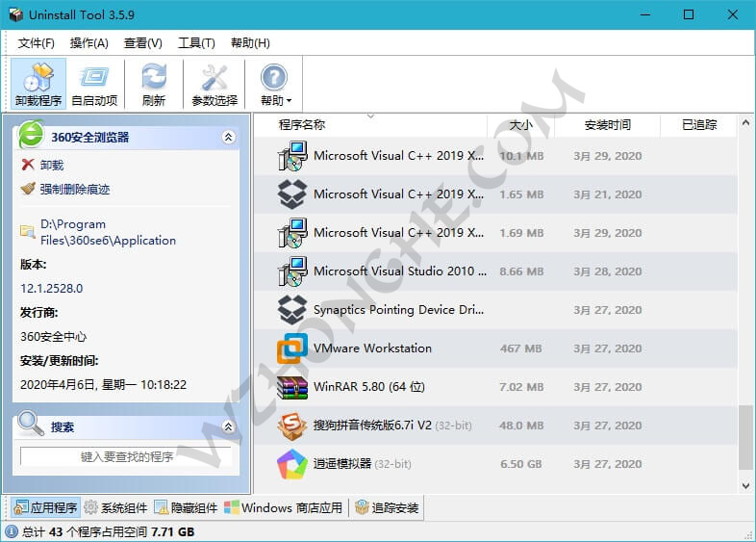Screen dimensions: 756x542
Task: Open the 操作(A) menu
Action: point(89,43)
